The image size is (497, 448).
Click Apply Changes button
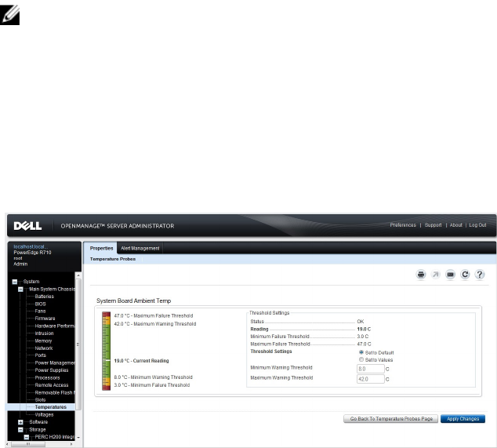[463, 419]
